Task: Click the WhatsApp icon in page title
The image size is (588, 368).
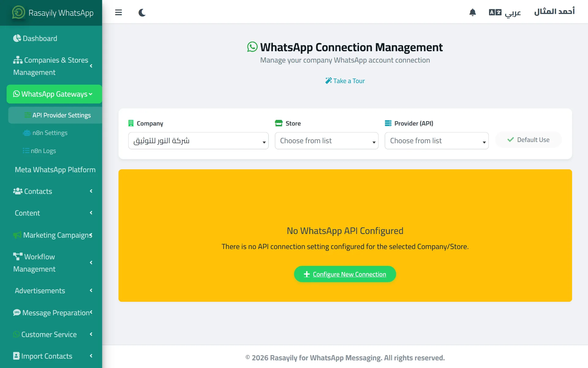Action: tap(252, 47)
